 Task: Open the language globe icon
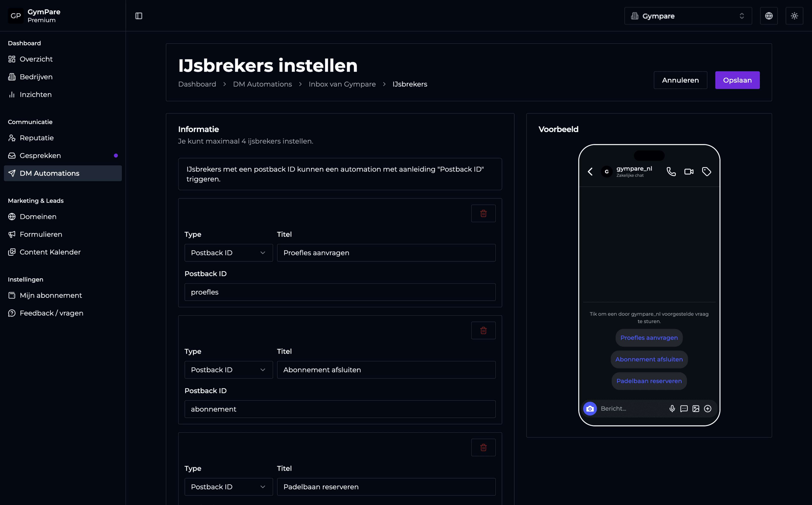click(769, 16)
